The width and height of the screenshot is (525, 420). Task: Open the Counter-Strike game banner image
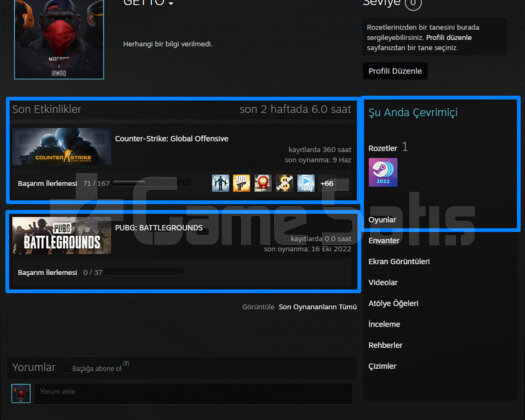point(62,147)
